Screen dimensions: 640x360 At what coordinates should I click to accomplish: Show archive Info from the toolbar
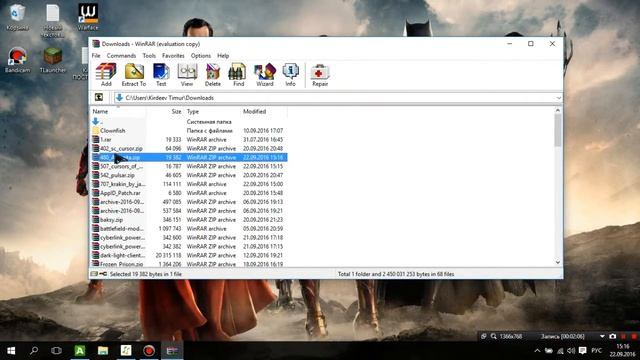tap(290, 75)
